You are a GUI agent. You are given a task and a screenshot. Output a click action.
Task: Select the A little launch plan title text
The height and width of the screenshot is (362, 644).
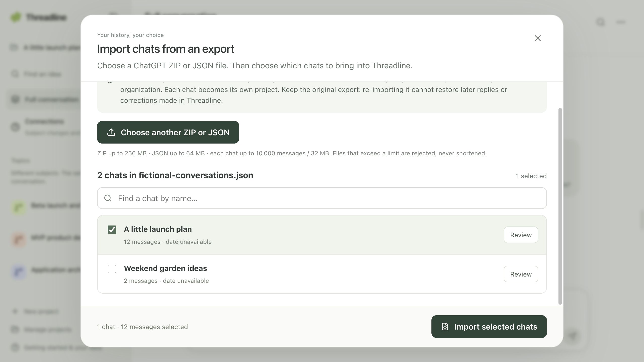point(158,229)
